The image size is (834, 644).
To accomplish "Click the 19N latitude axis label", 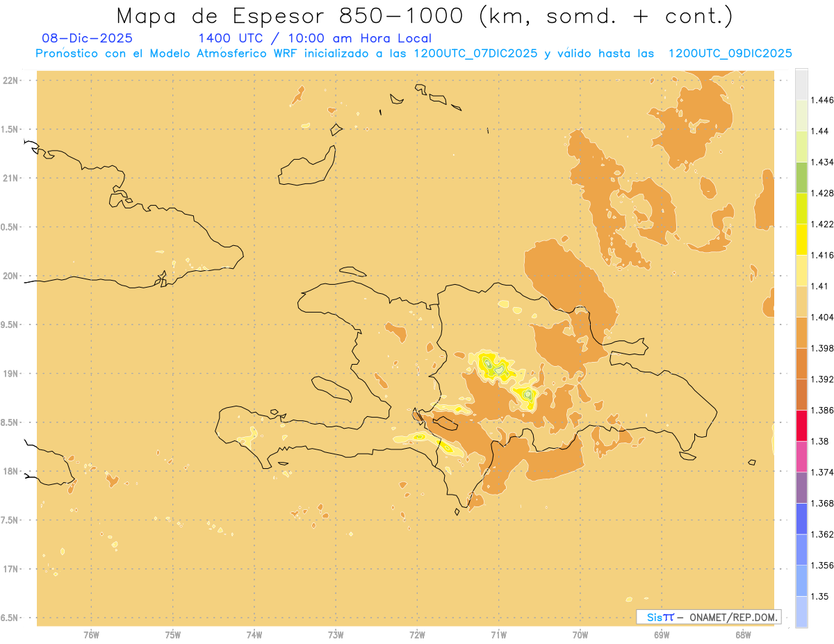I will tap(11, 374).
